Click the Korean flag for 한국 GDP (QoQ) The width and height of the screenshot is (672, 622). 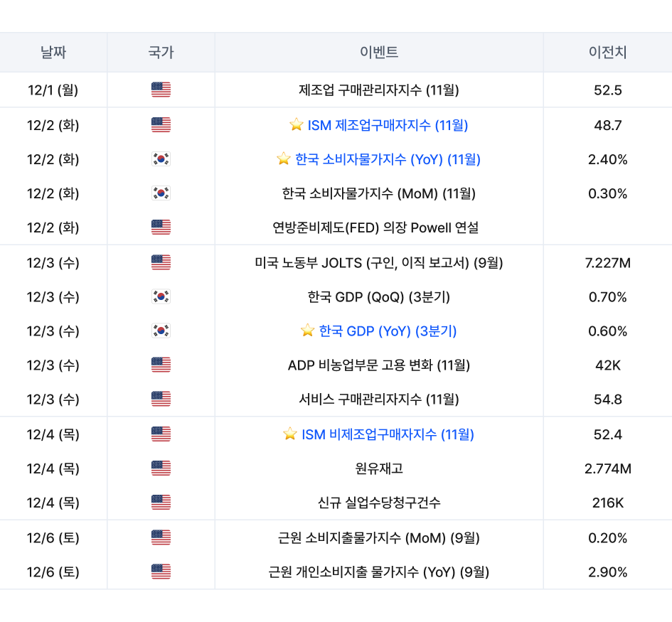click(161, 296)
